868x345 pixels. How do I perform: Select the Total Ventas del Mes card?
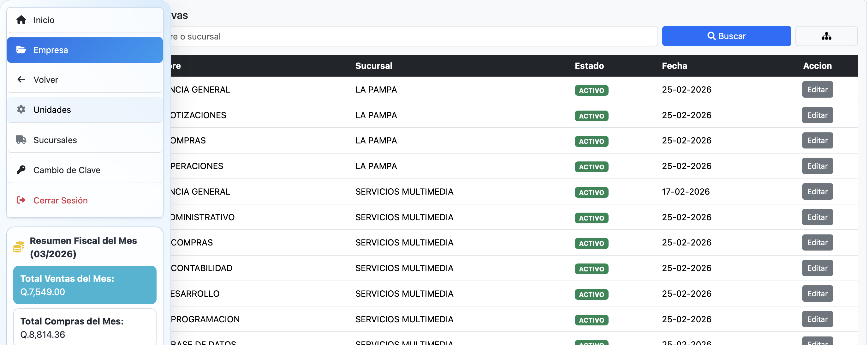coord(85,285)
